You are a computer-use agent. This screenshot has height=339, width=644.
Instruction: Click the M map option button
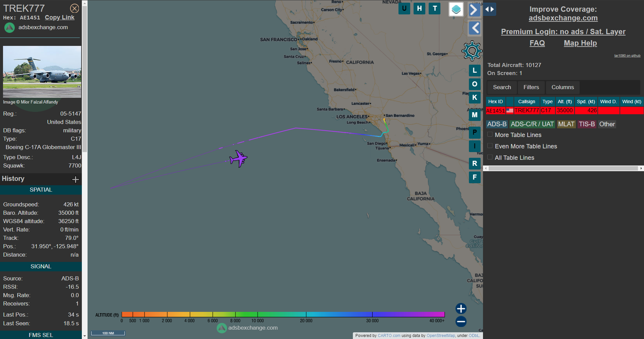click(x=475, y=115)
